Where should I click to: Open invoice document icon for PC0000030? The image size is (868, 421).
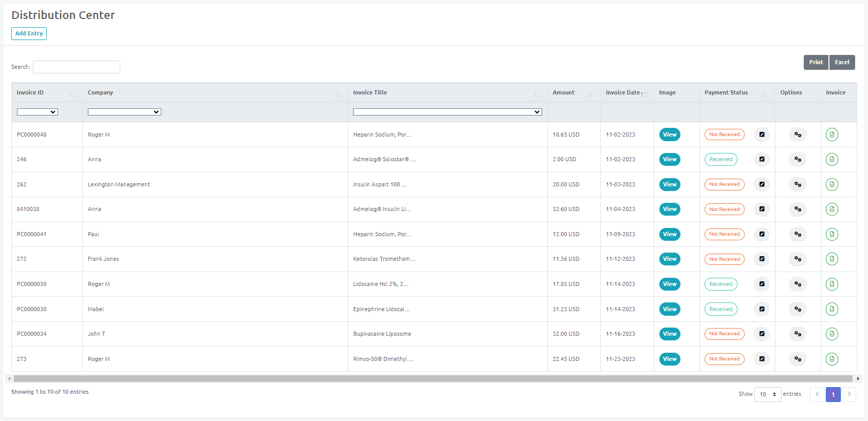point(832,309)
